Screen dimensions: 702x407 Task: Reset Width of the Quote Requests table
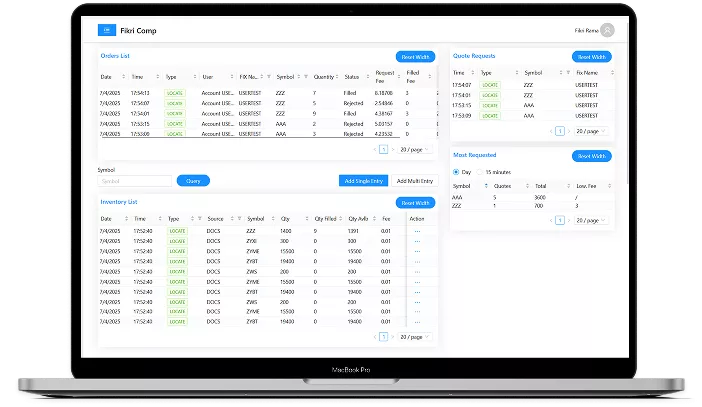point(591,57)
